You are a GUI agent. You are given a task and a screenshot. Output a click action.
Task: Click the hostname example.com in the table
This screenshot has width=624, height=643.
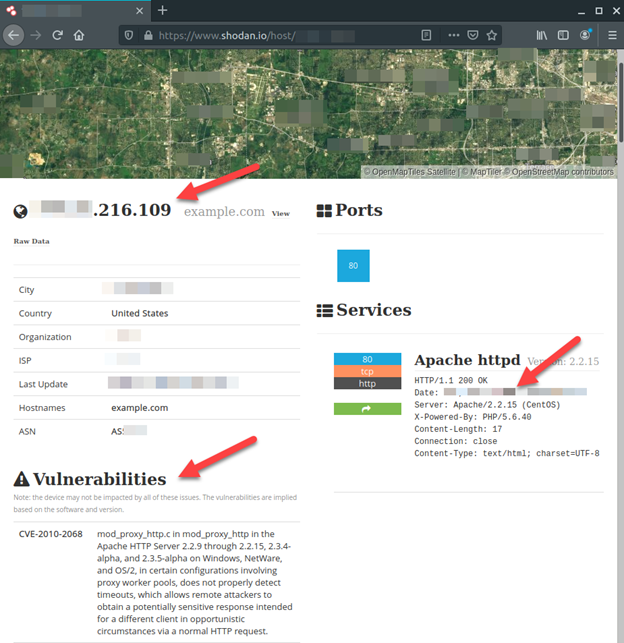[139, 408]
